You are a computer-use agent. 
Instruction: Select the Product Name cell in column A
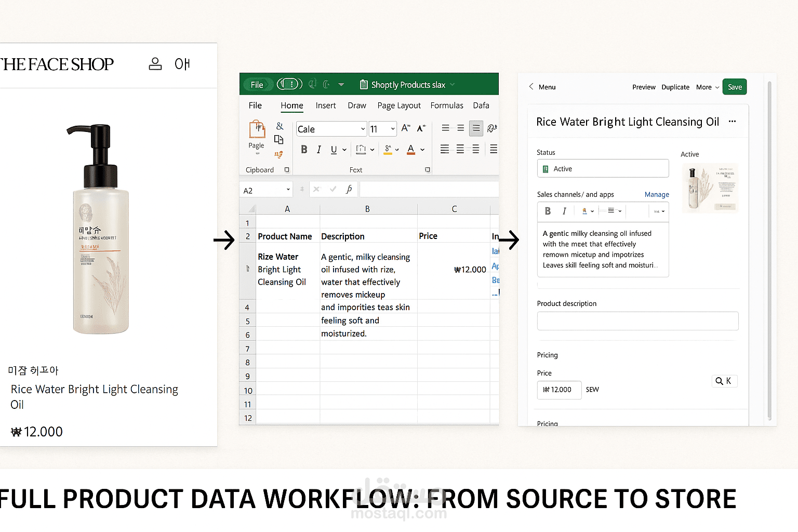click(288, 236)
